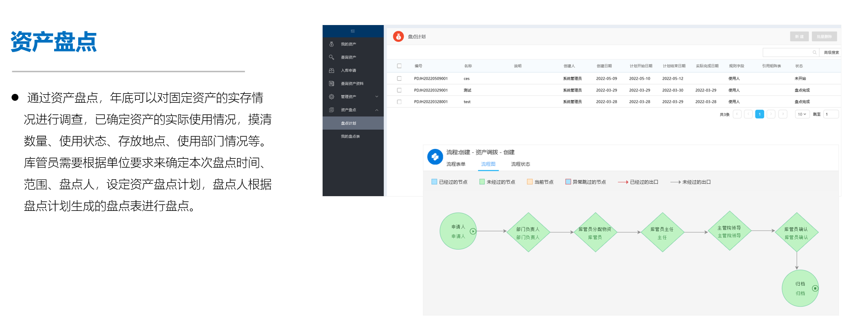Screen dimensions: 868x321
Task: Tick the select-all checkbox in table header
Action: (399, 66)
